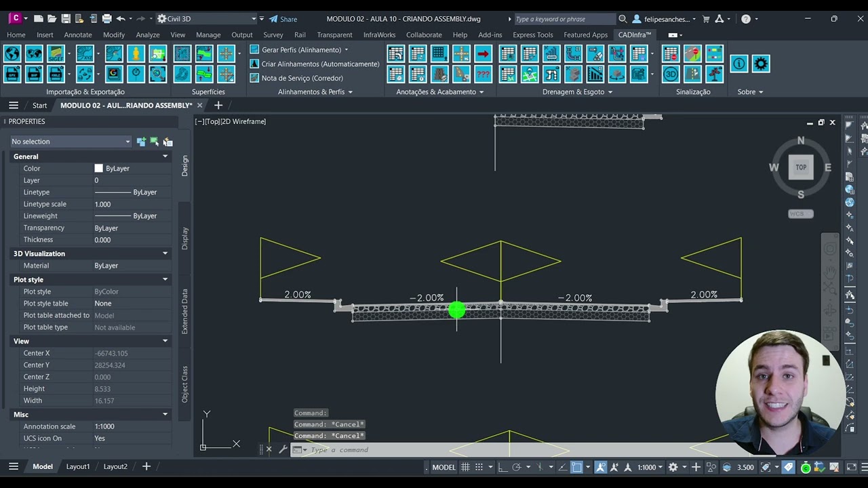Close the MODULO 02 drawing tab
This screenshot has height=488, width=868.
pyautogui.click(x=199, y=106)
